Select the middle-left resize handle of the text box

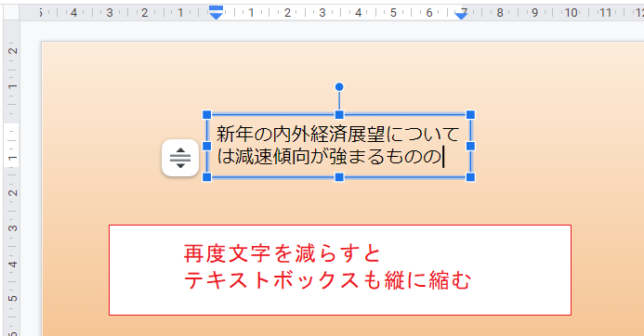pyautogui.click(x=207, y=146)
